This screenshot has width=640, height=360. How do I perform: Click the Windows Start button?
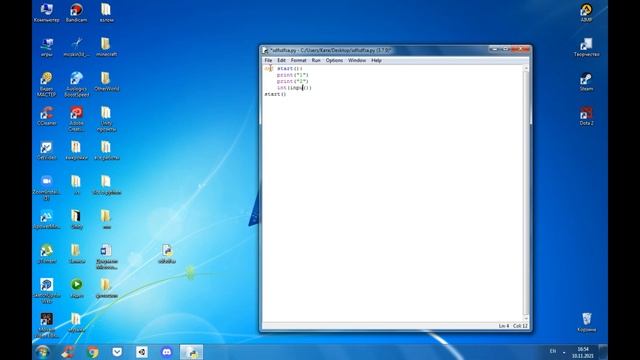tap(42, 352)
